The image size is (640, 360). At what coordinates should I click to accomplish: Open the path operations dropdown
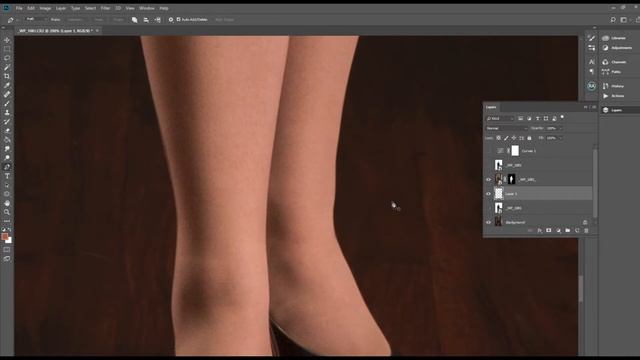134,20
